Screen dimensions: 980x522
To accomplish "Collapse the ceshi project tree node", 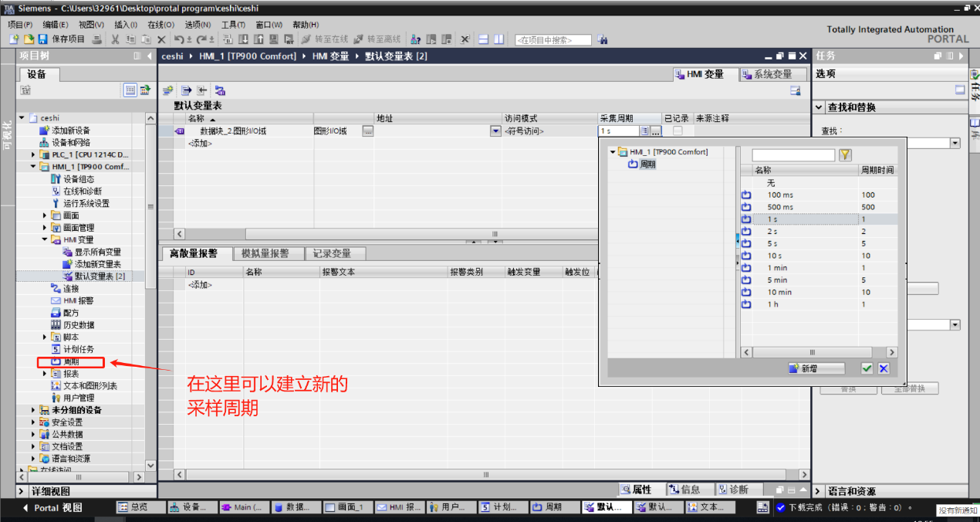I will click(22, 118).
